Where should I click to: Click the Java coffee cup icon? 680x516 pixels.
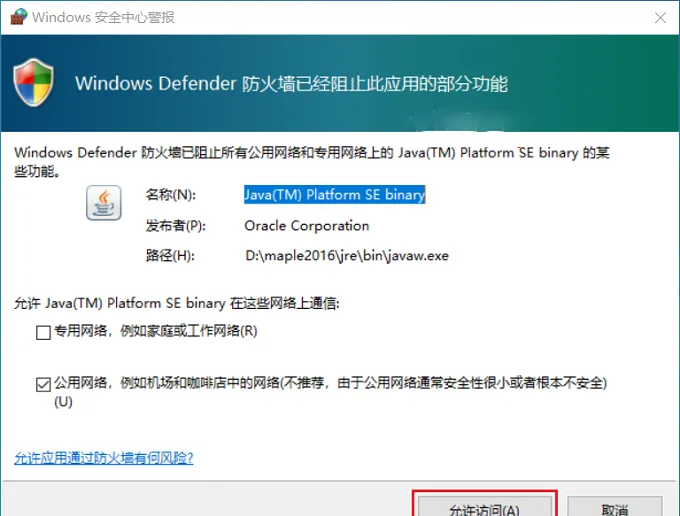104,202
